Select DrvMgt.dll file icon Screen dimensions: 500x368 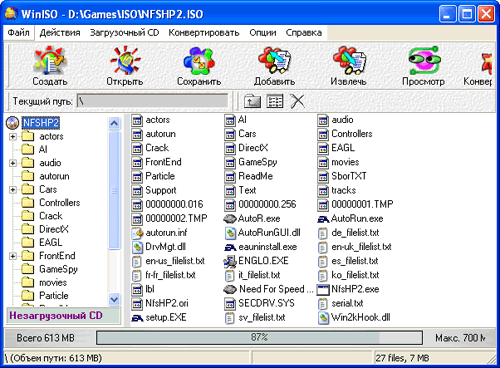pyautogui.click(x=137, y=247)
